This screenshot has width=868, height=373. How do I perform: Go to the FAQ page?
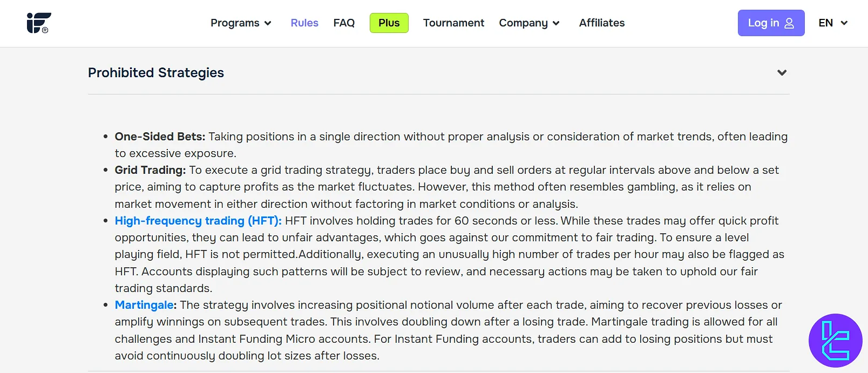pos(344,23)
